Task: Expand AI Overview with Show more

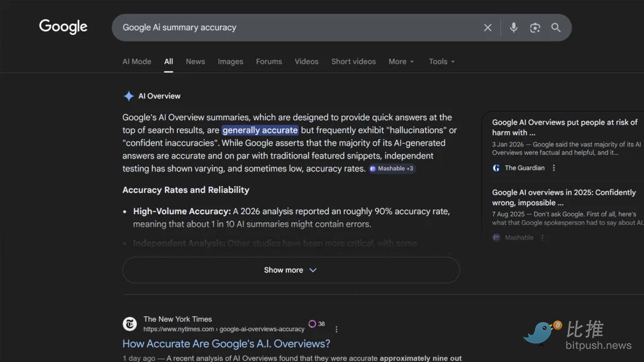Action: pyautogui.click(x=291, y=270)
